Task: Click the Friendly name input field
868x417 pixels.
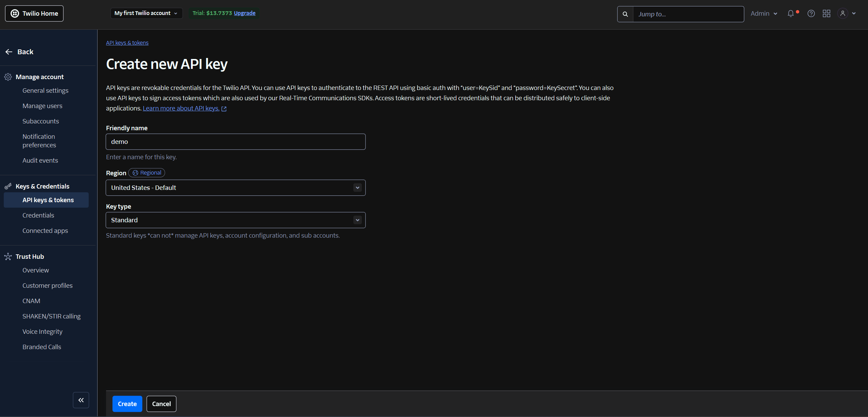Action: tap(235, 142)
